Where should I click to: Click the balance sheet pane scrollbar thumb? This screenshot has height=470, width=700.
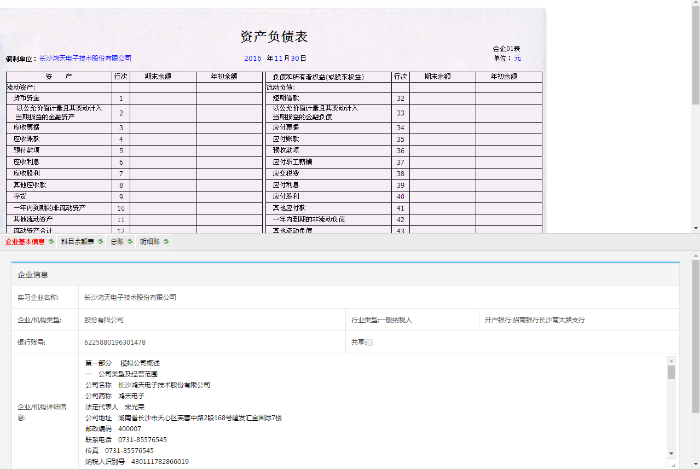pyautogui.click(x=696, y=56)
